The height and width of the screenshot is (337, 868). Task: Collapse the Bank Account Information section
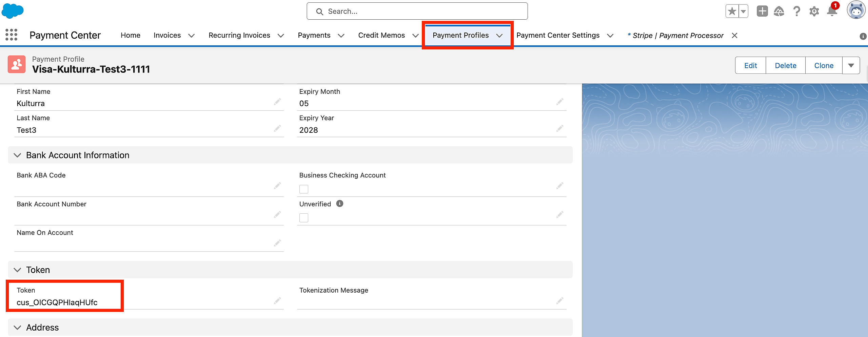click(x=17, y=155)
